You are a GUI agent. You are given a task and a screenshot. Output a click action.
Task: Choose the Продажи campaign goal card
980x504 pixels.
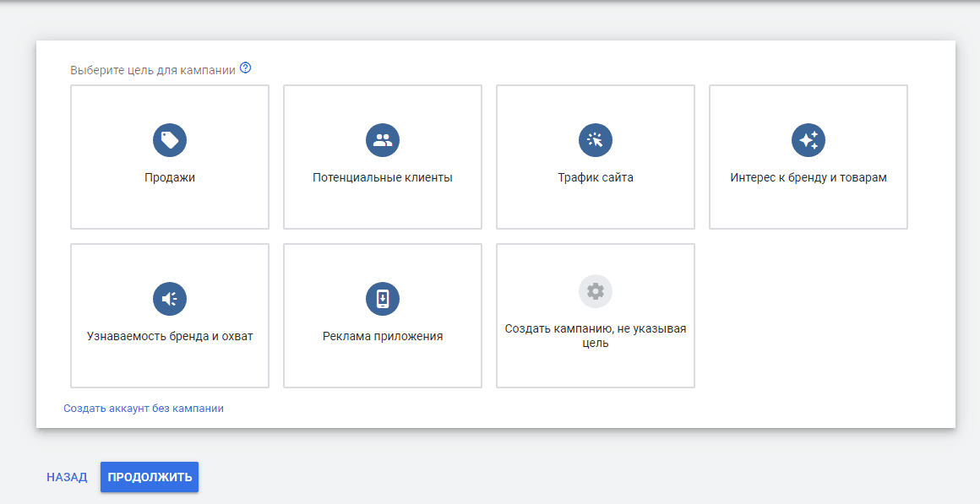(169, 157)
